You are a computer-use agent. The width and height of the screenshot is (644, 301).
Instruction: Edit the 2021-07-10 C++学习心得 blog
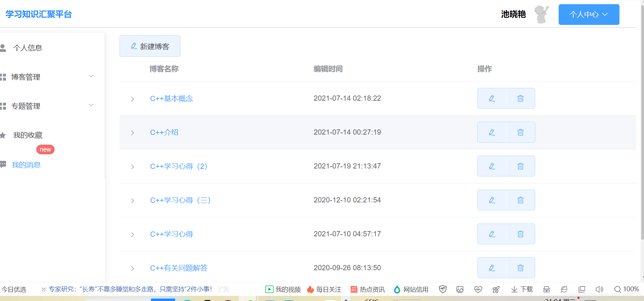(492, 234)
